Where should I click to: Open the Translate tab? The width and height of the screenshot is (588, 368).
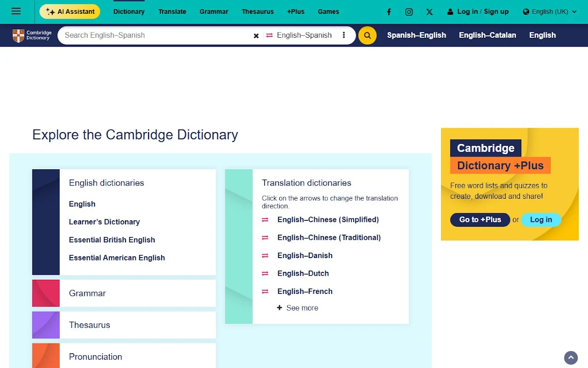[x=172, y=11]
